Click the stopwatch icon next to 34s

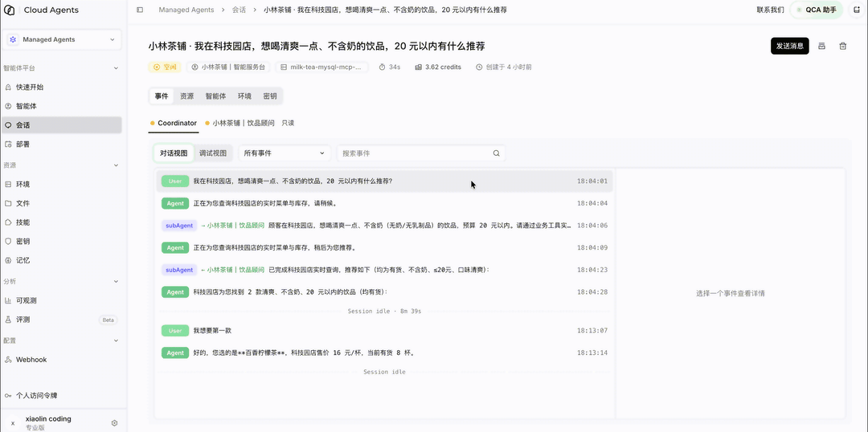pyautogui.click(x=382, y=67)
